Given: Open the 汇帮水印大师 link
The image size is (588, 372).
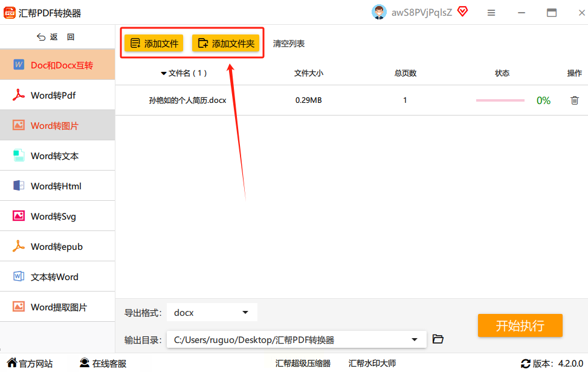Looking at the screenshot, I should click(372, 363).
